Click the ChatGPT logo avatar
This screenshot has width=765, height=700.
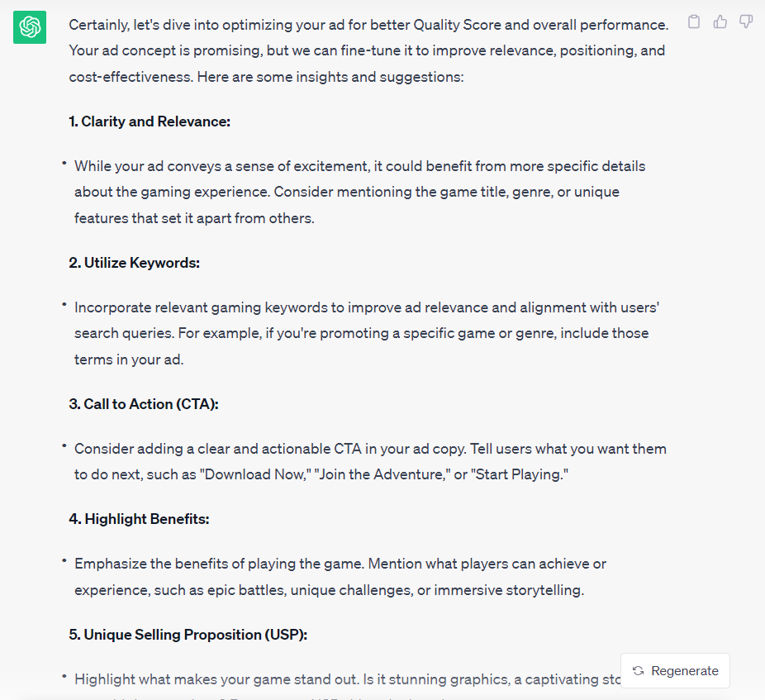coord(30,28)
